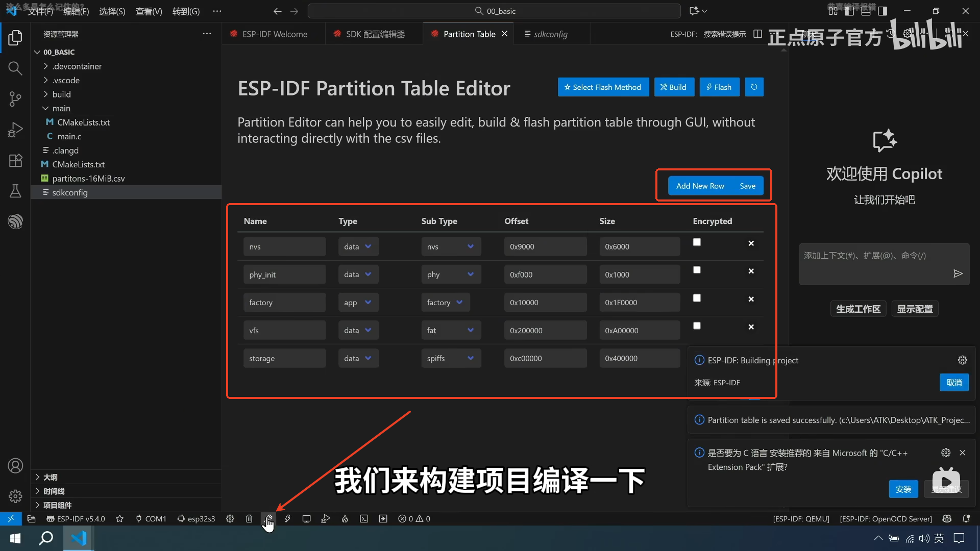The image size is (980, 551).
Task: Collapse the main folder
Action: click(x=61, y=108)
